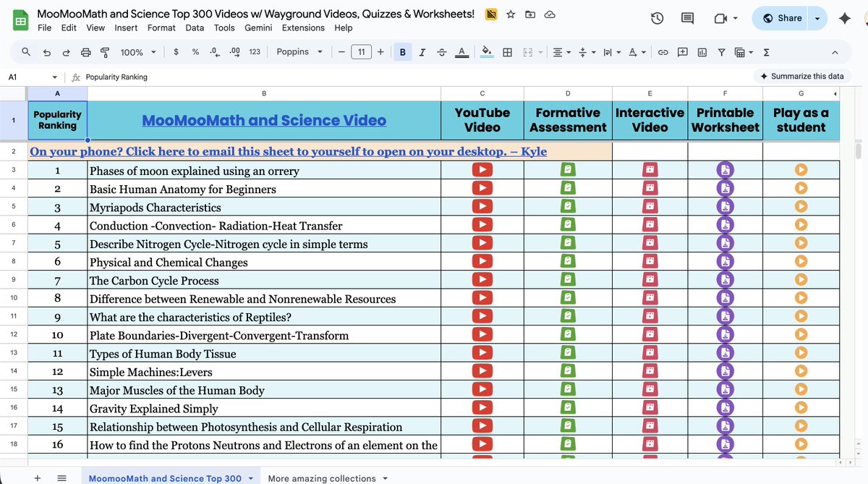Open Gemini side panel sparkle icon
The image size is (868, 484).
pos(844,18)
